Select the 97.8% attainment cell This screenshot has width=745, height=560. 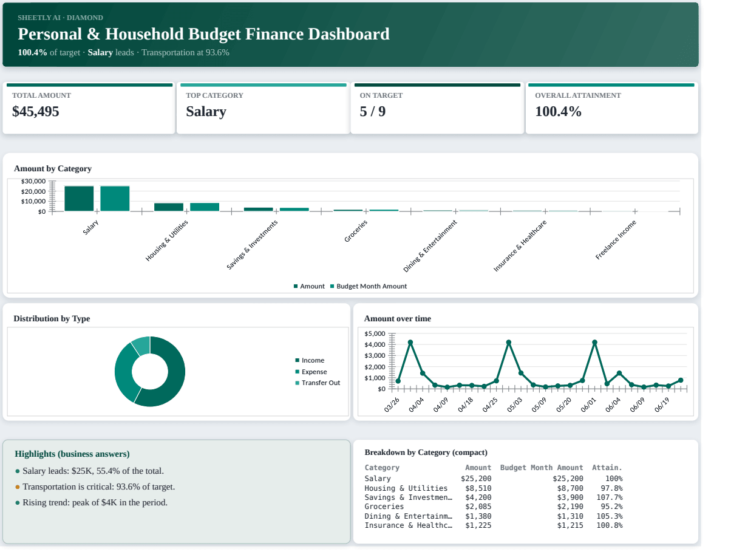[611, 488]
